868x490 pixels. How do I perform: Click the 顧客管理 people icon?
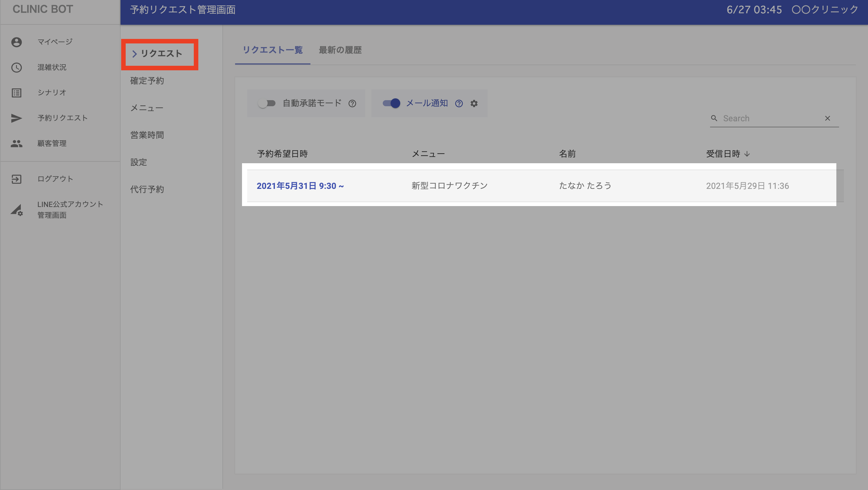point(17,144)
